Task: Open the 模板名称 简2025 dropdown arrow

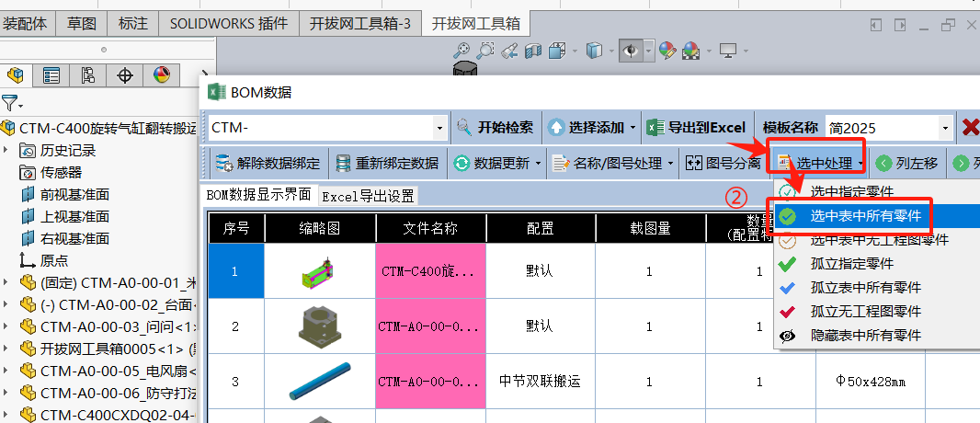Action: click(944, 128)
